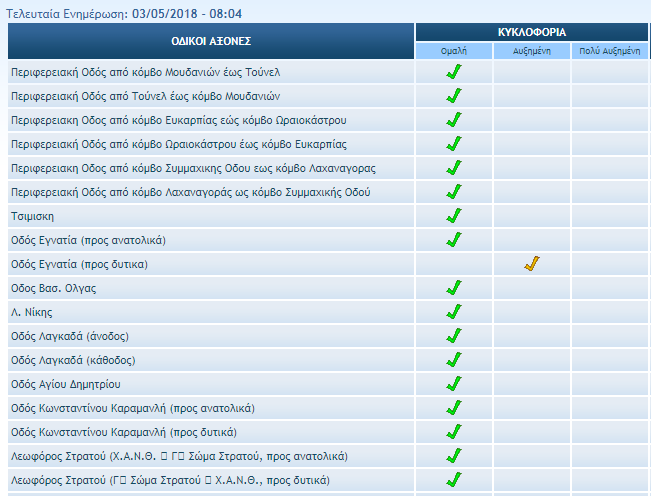The image size is (651, 496).
Task: Click green checkmark for Οδός Αγίου Δημητρίου
Action: pyautogui.click(x=454, y=384)
